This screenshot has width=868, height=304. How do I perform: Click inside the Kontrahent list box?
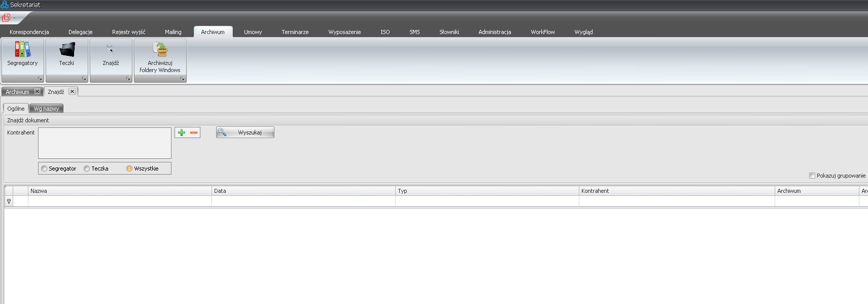[105, 143]
